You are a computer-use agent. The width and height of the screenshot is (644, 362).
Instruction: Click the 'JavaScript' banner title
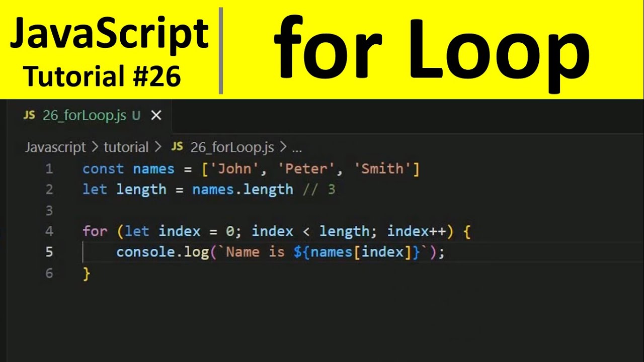109,34
